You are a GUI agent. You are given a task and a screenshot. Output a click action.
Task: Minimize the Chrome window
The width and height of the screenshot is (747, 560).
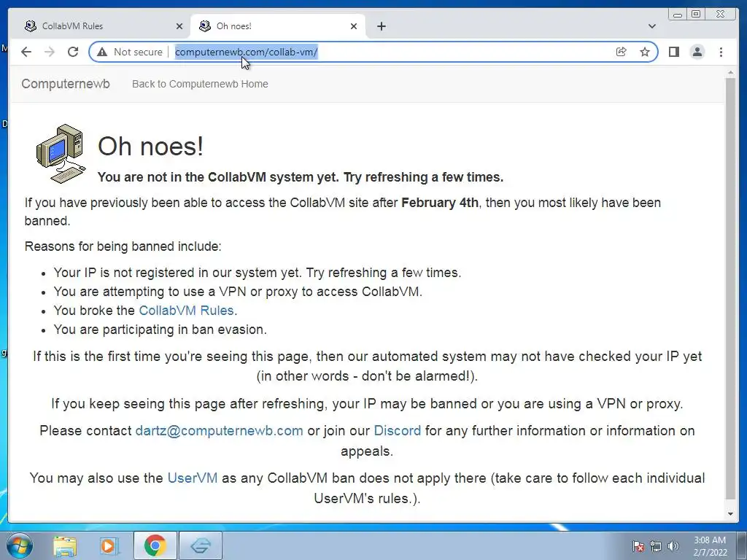click(x=678, y=15)
